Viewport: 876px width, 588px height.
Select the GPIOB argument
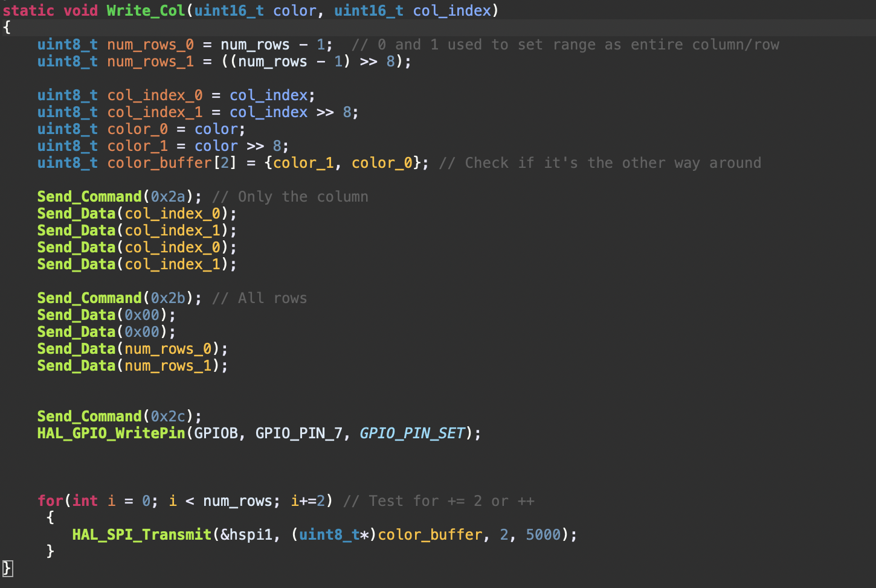pos(216,433)
